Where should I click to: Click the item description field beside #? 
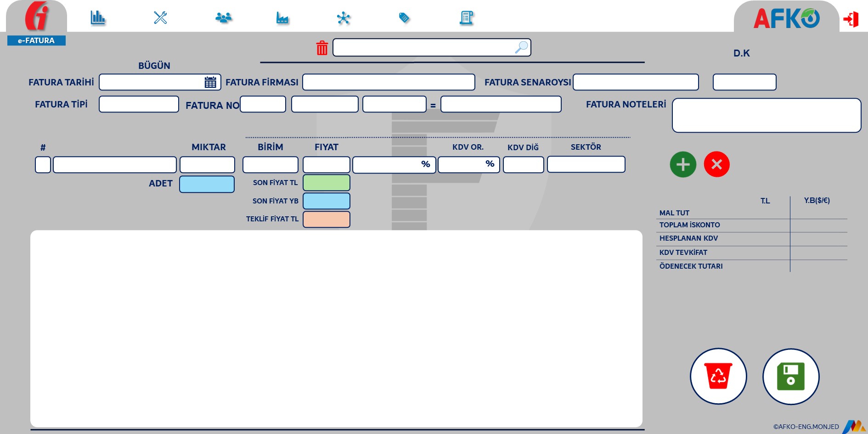(x=115, y=165)
